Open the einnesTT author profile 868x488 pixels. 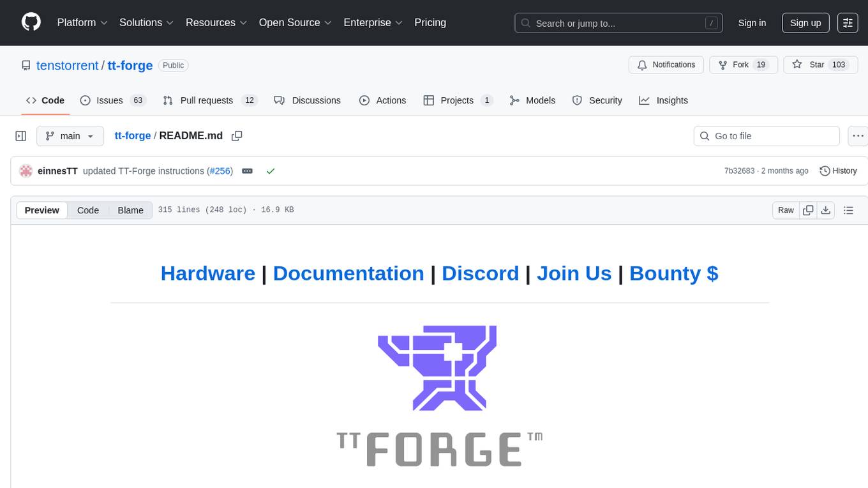pyautogui.click(x=57, y=171)
